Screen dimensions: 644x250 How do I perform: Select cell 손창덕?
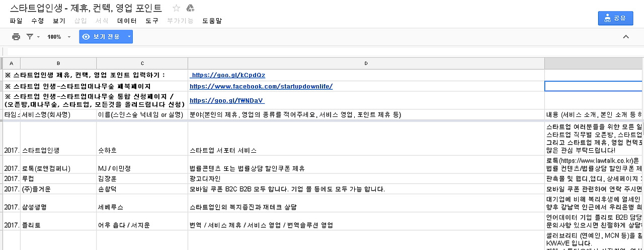click(142, 189)
